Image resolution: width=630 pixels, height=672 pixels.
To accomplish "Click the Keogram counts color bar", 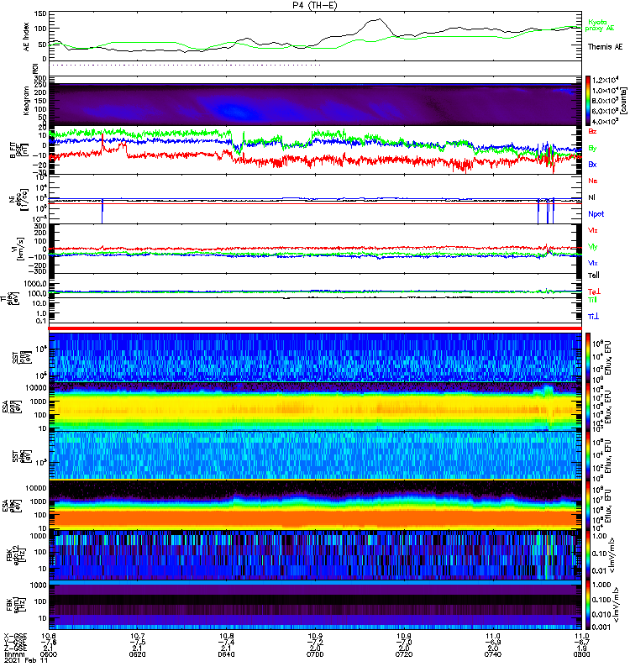I will pos(588,101).
